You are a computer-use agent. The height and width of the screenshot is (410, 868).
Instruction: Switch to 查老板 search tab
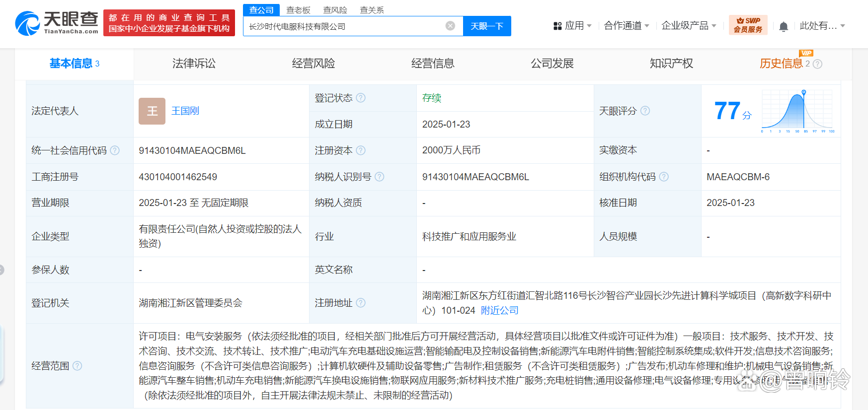pyautogui.click(x=298, y=10)
